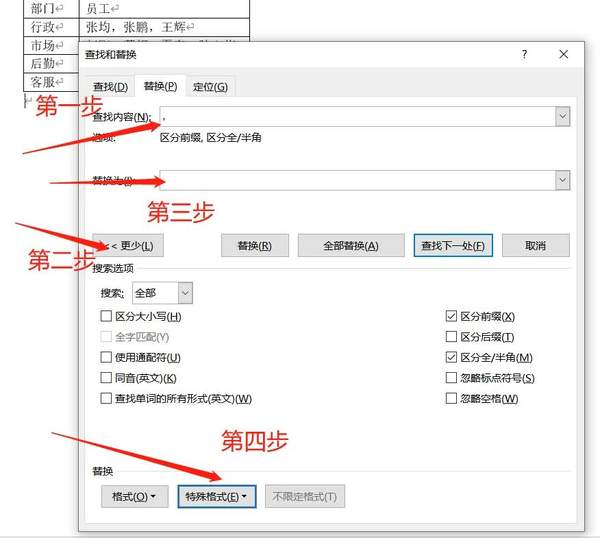Expand the 查找内容 dropdown arrow
The width and height of the screenshot is (600, 538).
pos(562,117)
